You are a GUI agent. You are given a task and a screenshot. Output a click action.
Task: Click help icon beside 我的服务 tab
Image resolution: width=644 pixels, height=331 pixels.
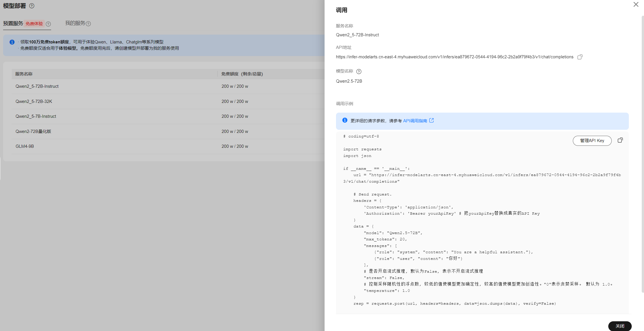pyautogui.click(x=88, y=24)
